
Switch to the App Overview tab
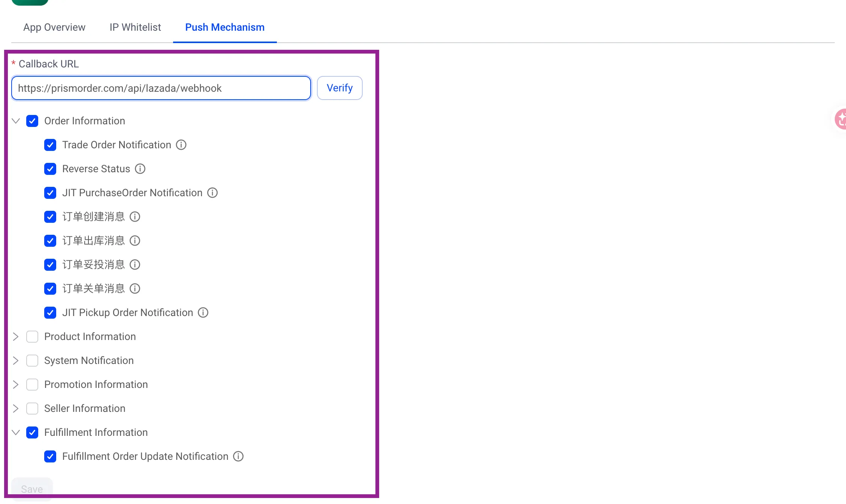coord(54,27)
